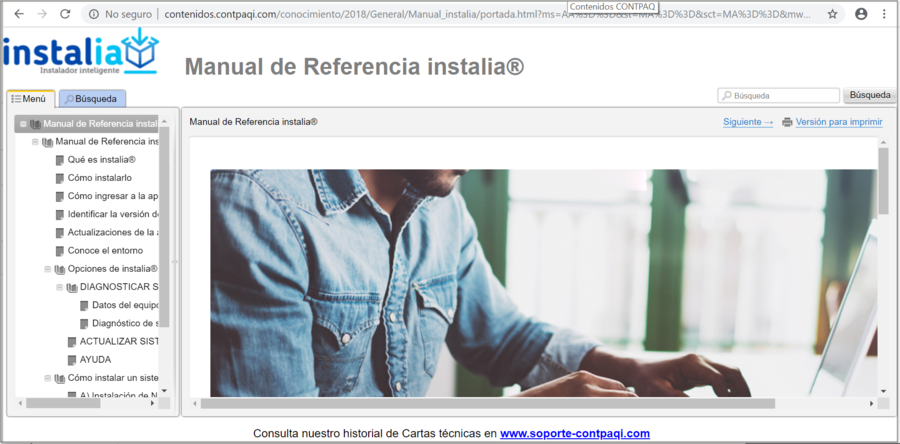This screenshot has width=900, height=444.
Task: Click the page icon beside Conoce el entorno
Action: [60, 251]
